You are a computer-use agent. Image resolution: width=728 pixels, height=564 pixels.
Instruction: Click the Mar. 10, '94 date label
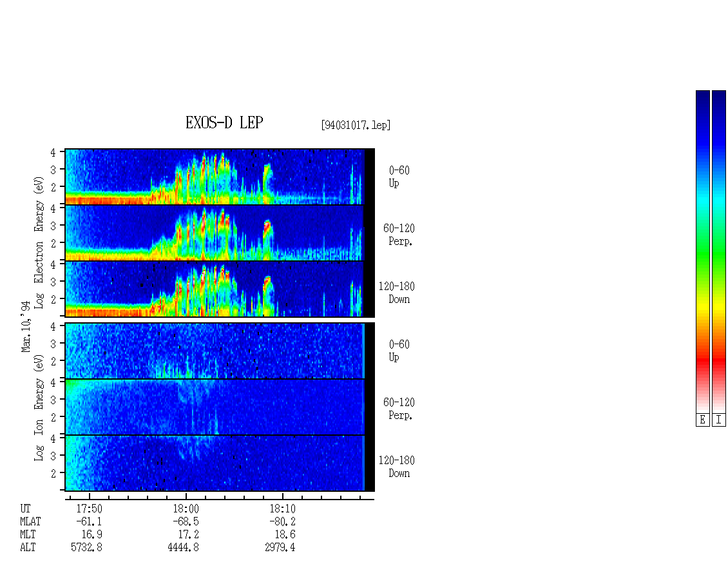click(26, 327)
